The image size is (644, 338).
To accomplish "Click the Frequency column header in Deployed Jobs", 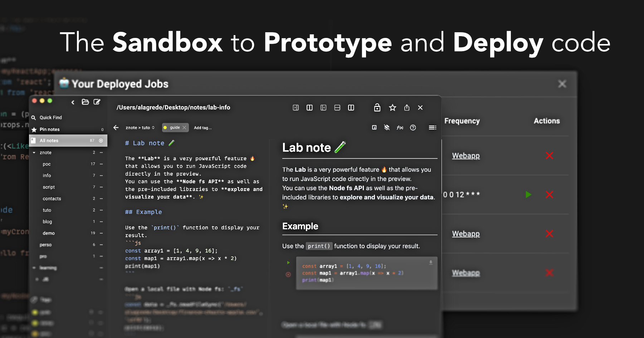I will pos(462,121).
